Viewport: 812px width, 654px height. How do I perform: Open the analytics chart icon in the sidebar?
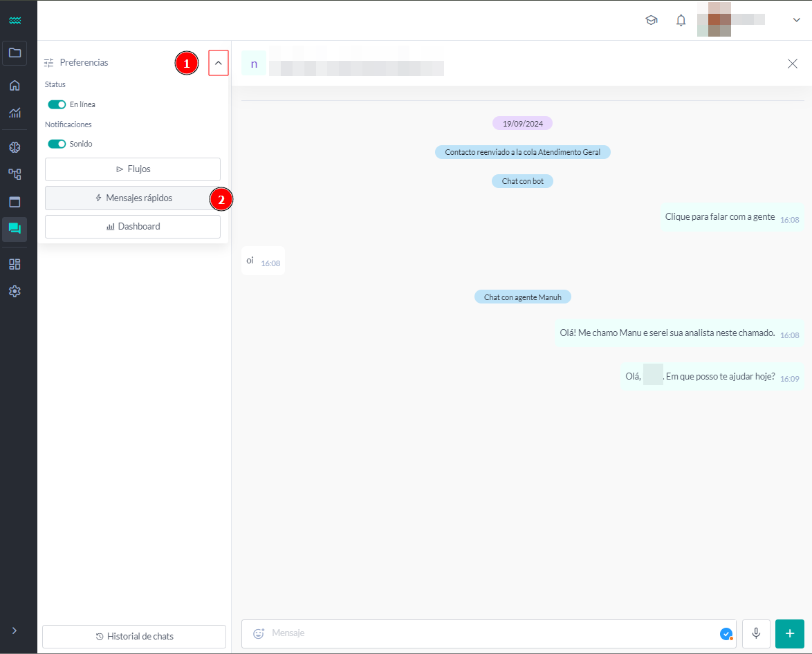point(15,113)
